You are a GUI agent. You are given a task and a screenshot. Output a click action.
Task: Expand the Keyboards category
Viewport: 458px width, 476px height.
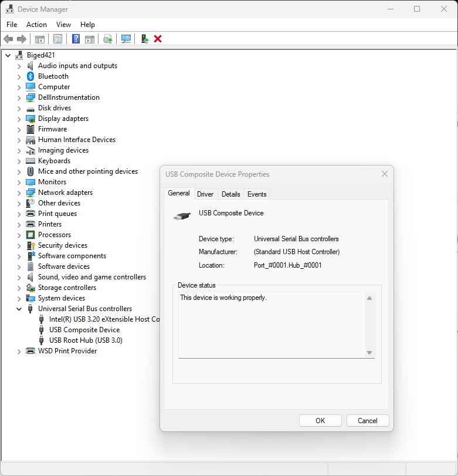19,161
